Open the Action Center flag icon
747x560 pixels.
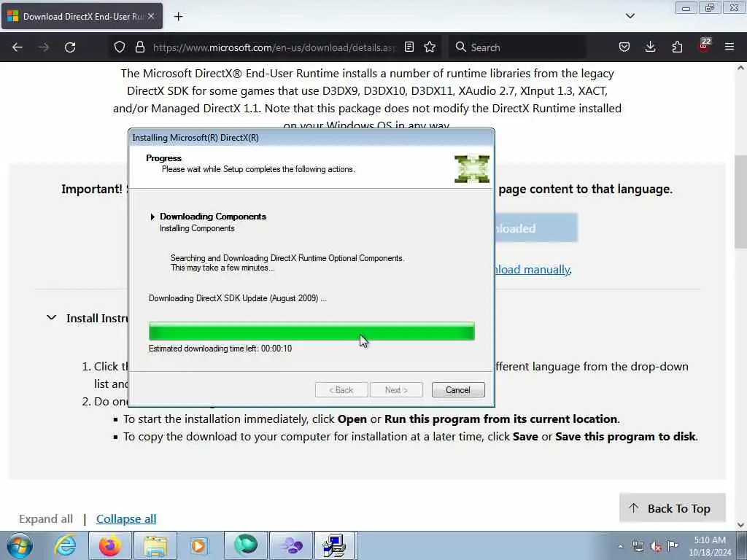(x=673, y=545)
